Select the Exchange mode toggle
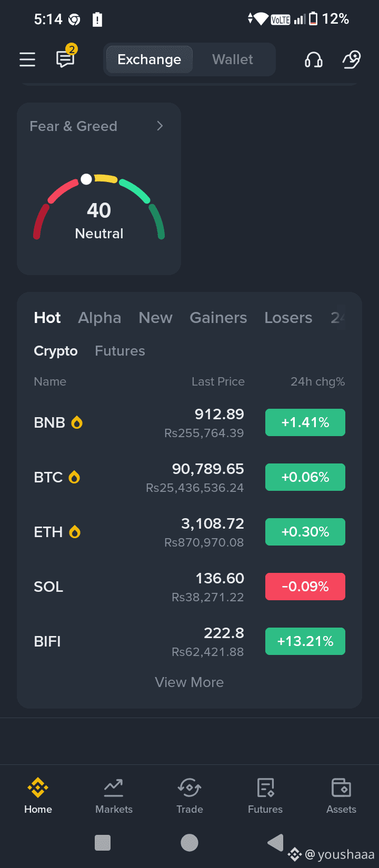This screenshot has height=868, width=379. pos(149,59)
